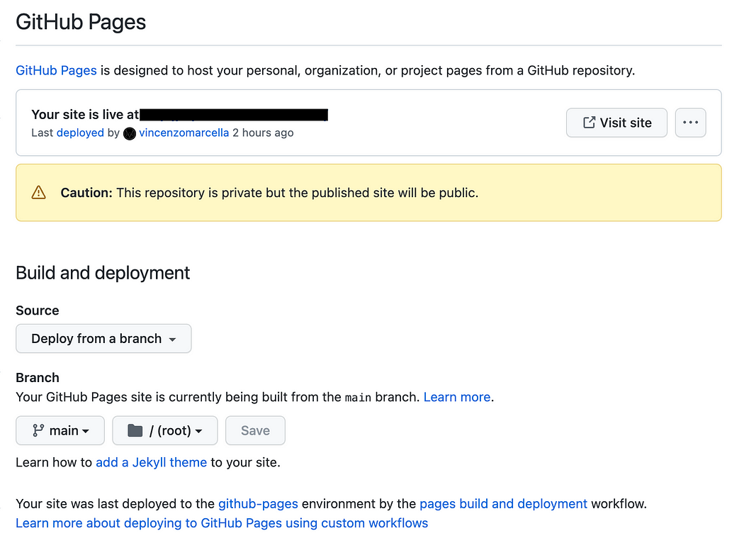The image size is (744, 560).
Task: Open the add a Jekyll theme link
Action: point(152,462)
